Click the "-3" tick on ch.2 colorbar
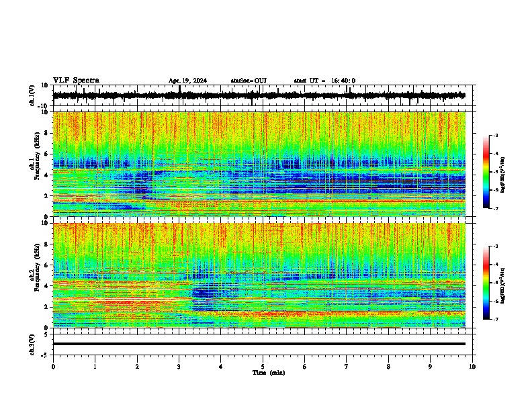 pos(496,246)
